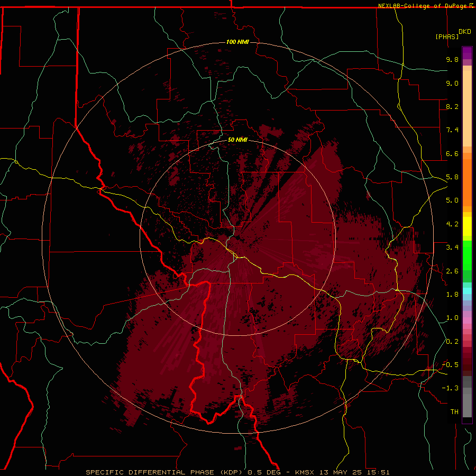Image resolution: width=476 pixels, height=476 pixels.
Task: Select the purple top segment of color bar
Action: point(467,53)
